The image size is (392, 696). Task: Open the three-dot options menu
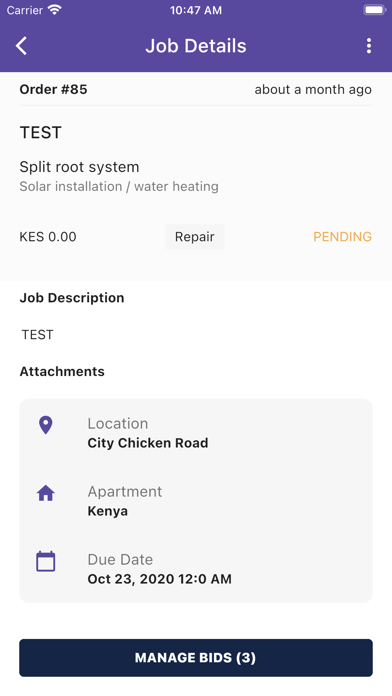pyautogui.click(x=368, y=46)
